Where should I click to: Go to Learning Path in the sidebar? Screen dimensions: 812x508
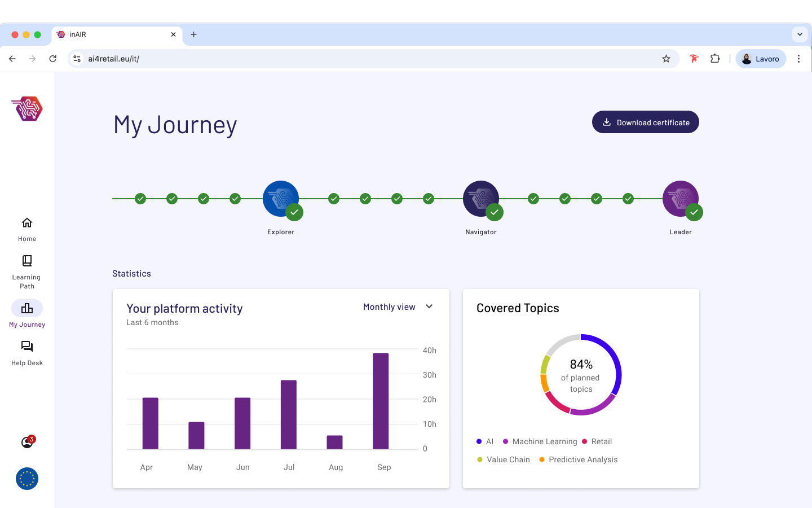pyautogui.click(x=27, y=271)
